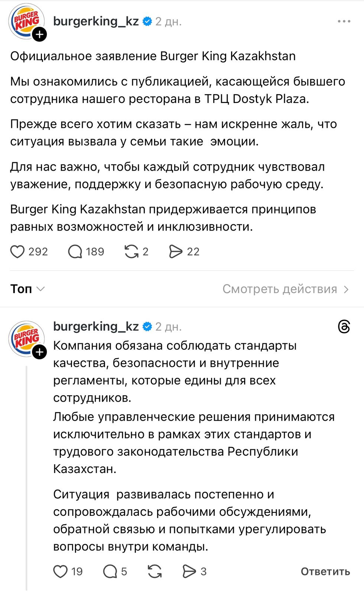The width and height of the screenshot is (364, 595).
Task: Tap the Threads logo icon on reply
Action: (344, 327)
